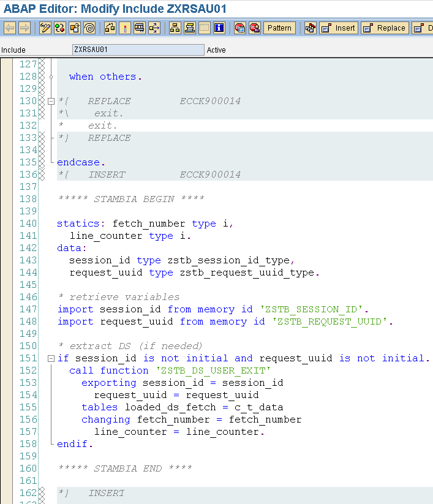Open Other Object icon
This screenshot has height=504, width=433.
pos(75,28)
